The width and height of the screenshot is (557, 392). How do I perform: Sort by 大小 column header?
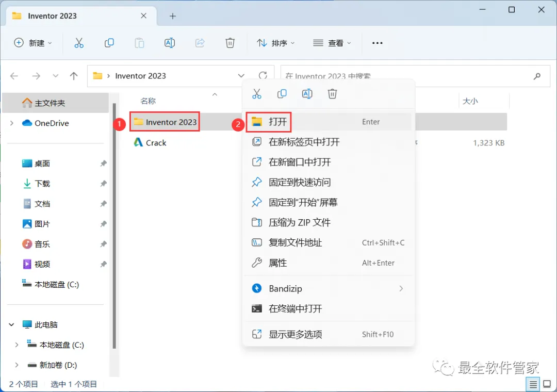click(x=470, y=101)
